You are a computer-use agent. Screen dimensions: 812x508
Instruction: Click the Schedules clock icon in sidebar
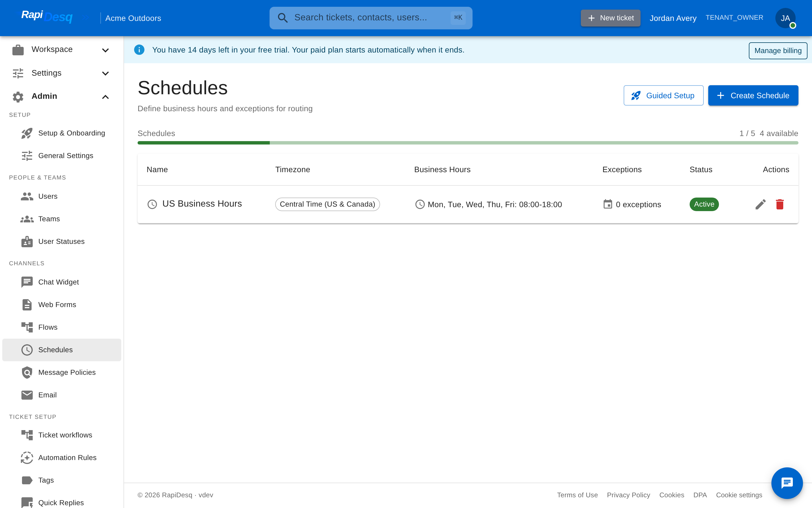tap(27, 350)
